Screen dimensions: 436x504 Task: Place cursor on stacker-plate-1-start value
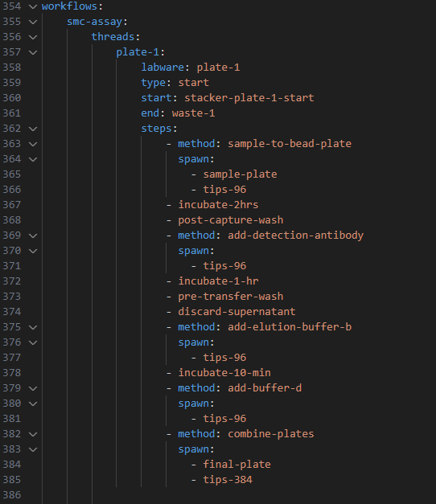[249, 98]
